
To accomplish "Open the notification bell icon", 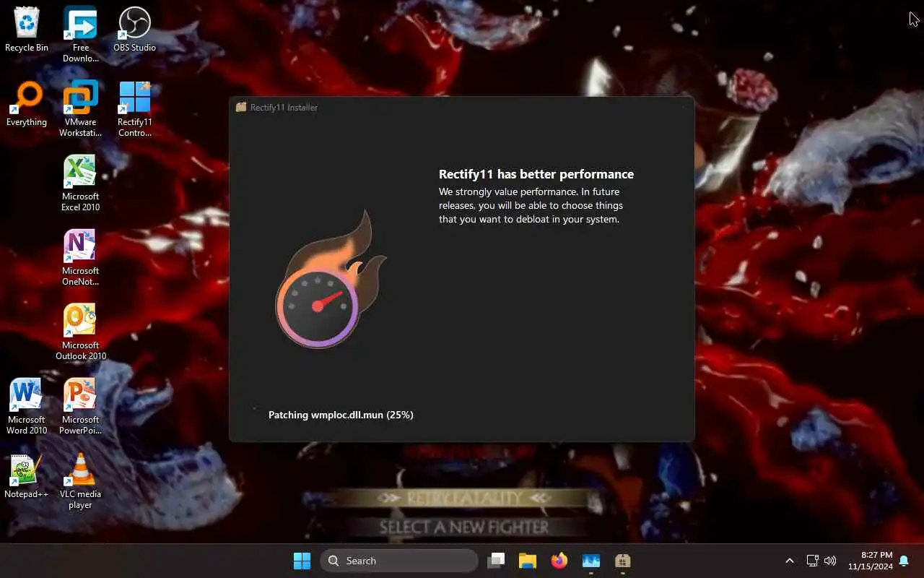I will click(x=904, y=561).
